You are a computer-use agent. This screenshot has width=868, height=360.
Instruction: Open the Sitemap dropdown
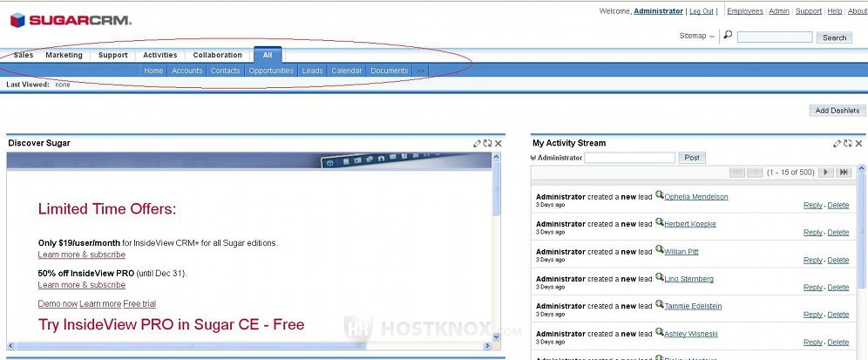[x=697, y=36]
